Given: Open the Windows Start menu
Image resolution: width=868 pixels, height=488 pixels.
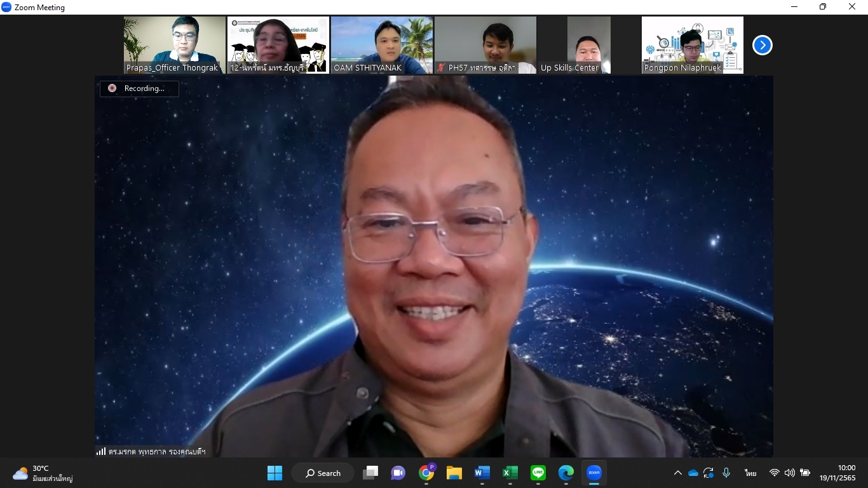Looking at the screenshot, I should point(275,473).
